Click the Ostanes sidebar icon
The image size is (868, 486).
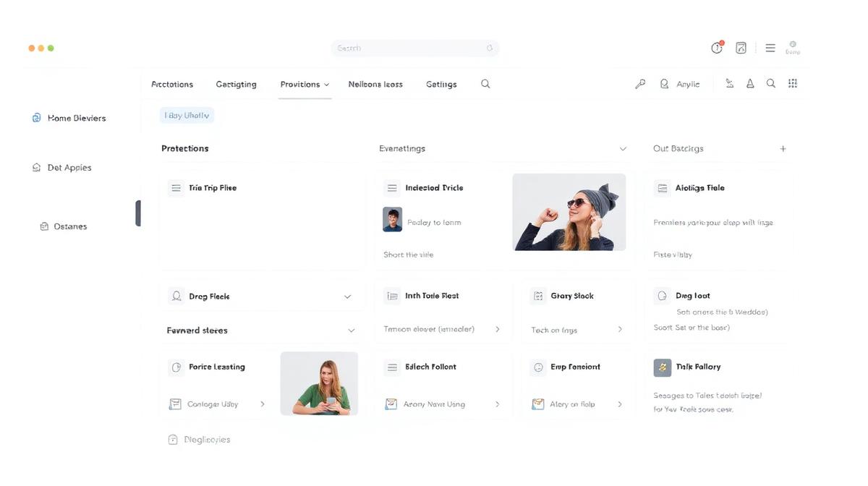pos(44,226)
